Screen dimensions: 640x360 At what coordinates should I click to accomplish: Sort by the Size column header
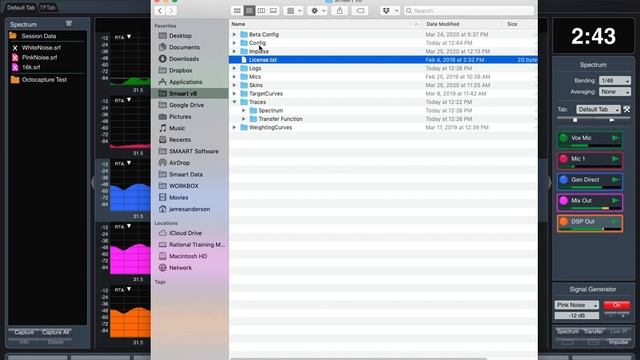(x=512, y=24)
